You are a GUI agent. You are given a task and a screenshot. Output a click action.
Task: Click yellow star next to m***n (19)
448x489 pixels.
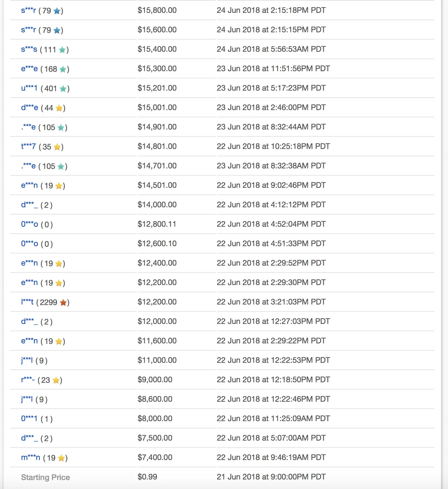tap(61, 458)
